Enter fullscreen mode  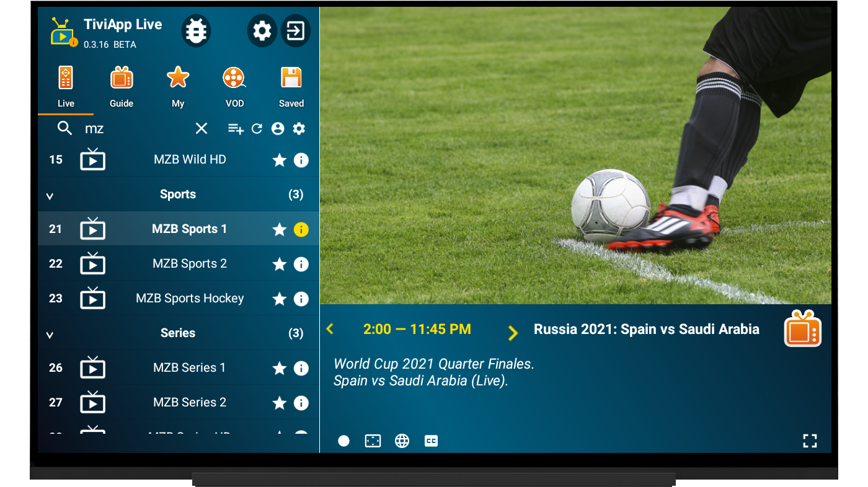click(x=810, y=441)
